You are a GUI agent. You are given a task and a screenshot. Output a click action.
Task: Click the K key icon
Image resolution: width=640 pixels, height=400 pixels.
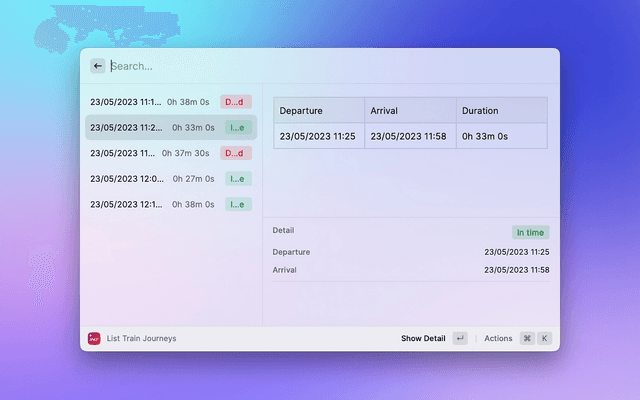pos(545,339)
